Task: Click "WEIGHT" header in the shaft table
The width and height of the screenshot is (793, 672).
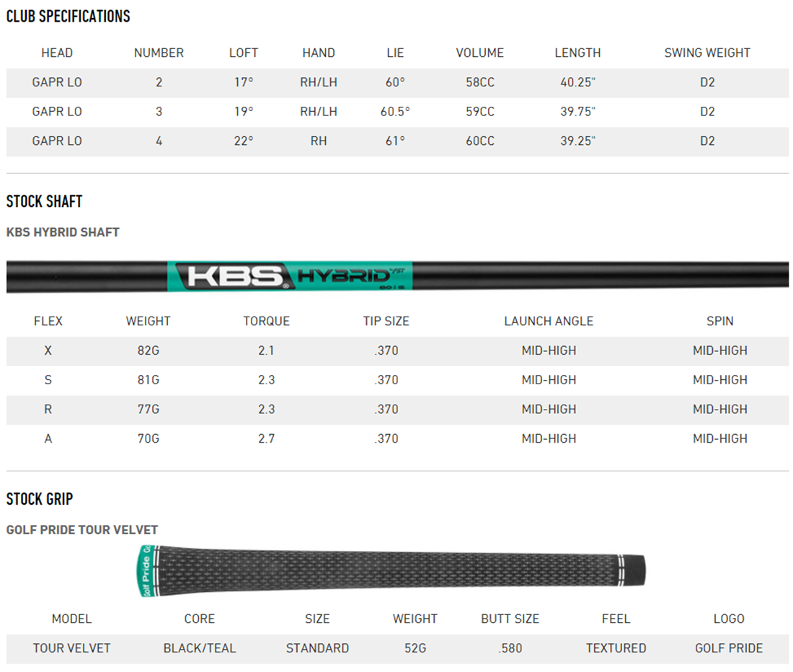Action: click(x=149, y=322)
